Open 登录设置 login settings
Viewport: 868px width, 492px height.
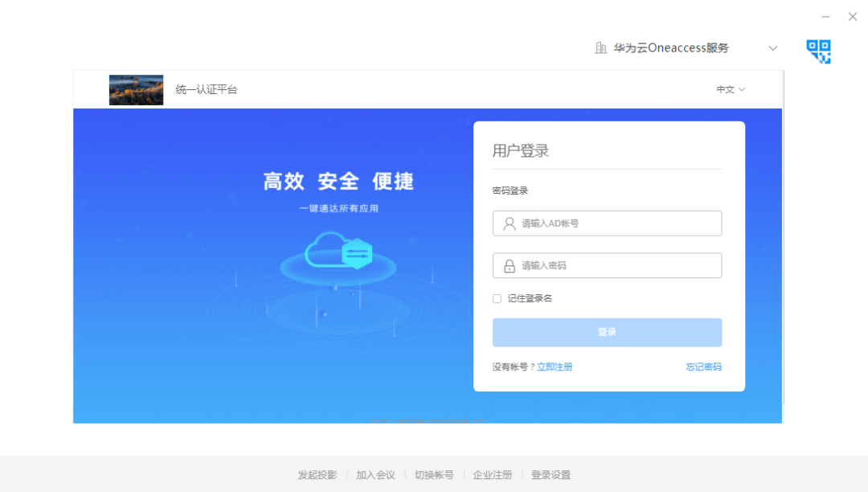[551, 474]
